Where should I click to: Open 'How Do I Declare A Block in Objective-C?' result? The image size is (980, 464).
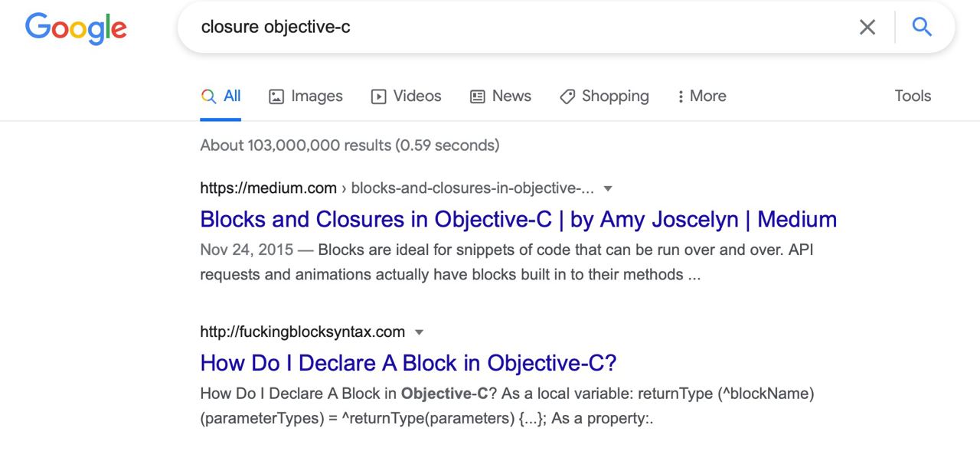pyautogui.click(x=408, y=362)
